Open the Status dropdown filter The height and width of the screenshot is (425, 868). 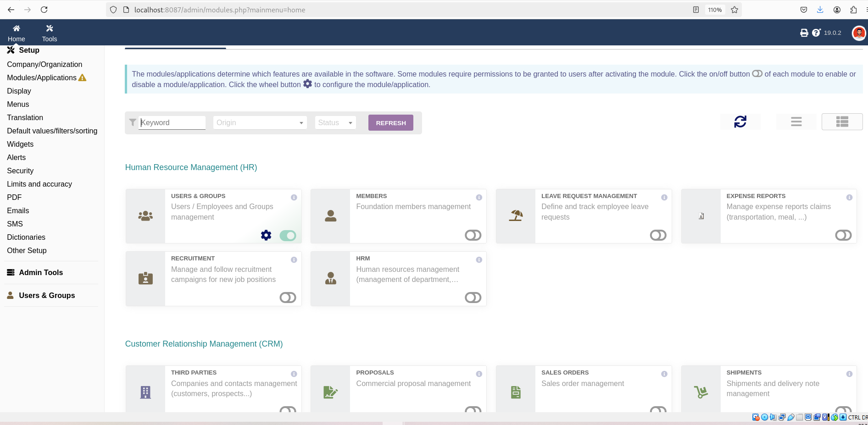(335, 123)
